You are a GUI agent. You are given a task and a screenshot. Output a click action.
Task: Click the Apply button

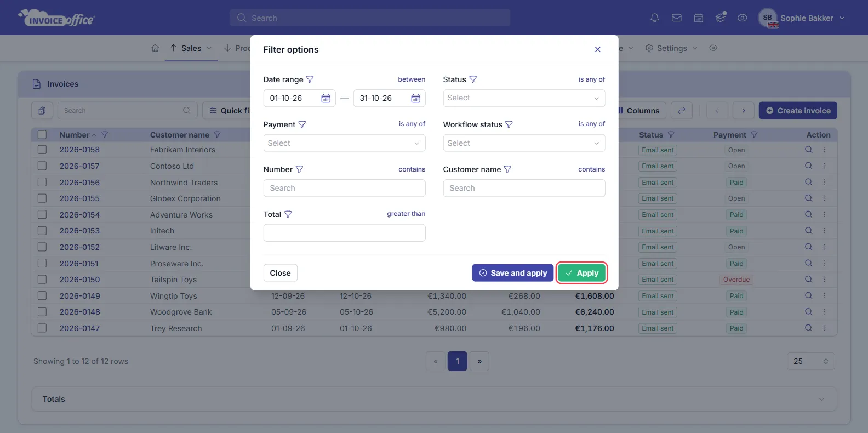[582, 273]
